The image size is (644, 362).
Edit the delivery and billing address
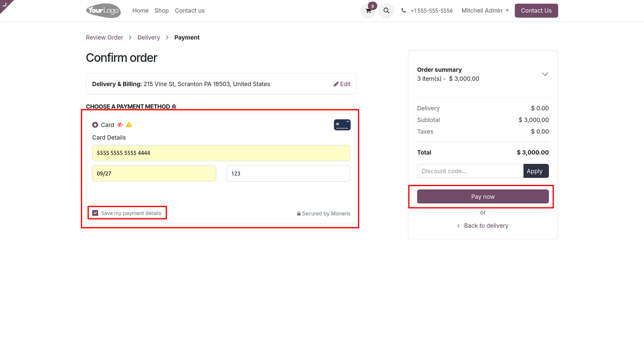coord(342,84)
